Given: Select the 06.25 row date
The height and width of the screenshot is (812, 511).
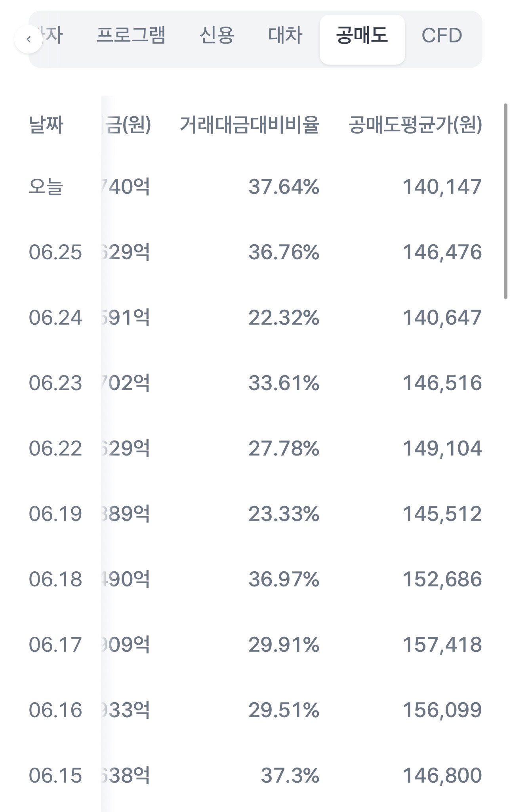Looking at the screenshot, I should point(55,252).
